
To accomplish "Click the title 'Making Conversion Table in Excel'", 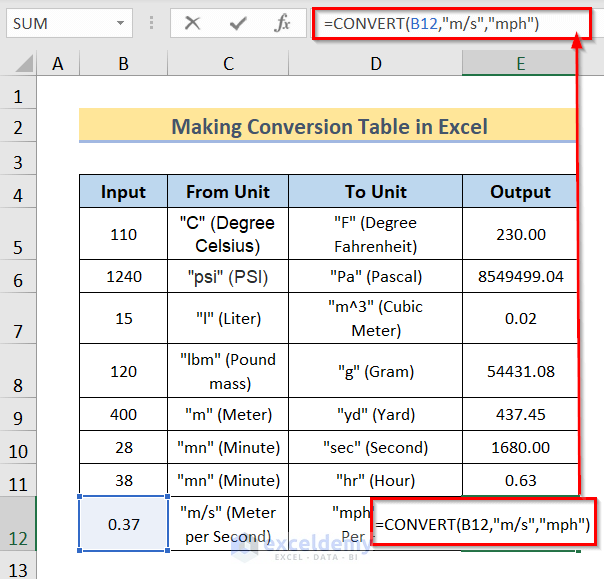I will pos(329,126).
